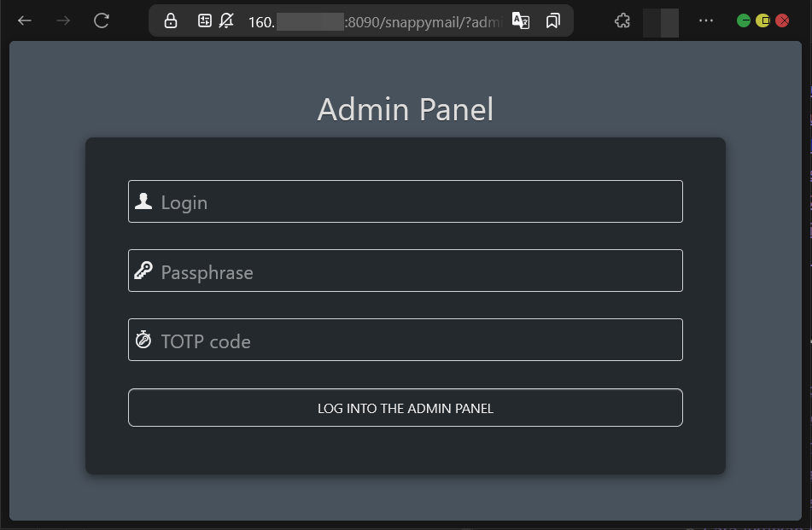Open the extensions puzzle icon

tap(622, 20)
